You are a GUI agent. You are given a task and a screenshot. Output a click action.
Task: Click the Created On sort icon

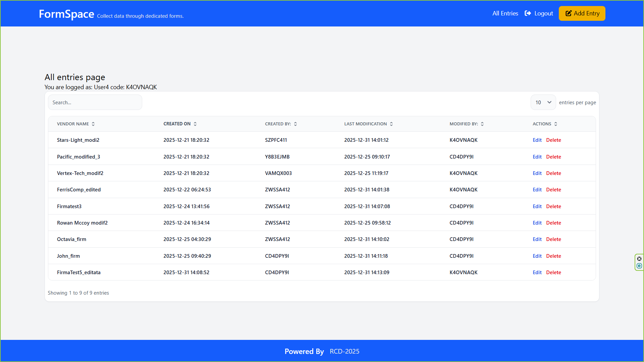[195, 124]
